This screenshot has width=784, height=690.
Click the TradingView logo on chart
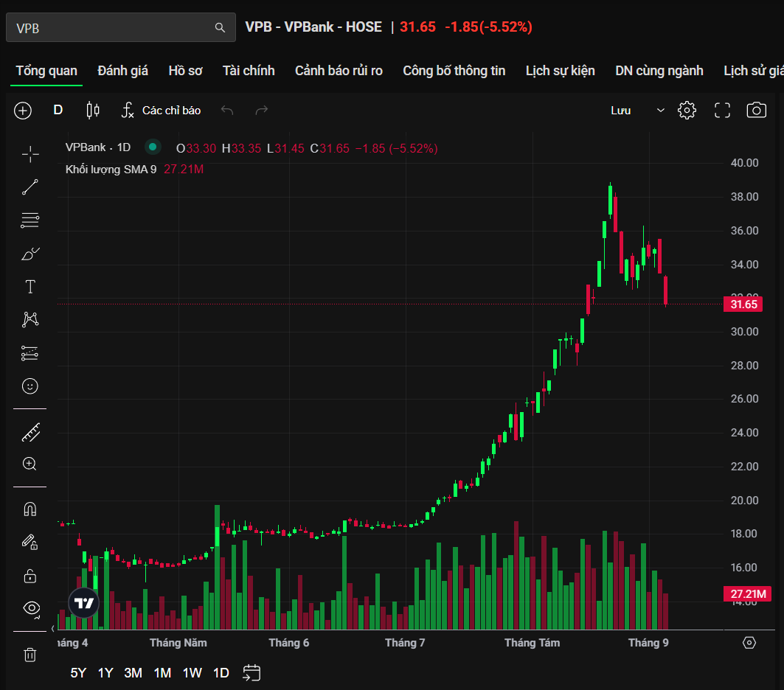tap(83, 602)
